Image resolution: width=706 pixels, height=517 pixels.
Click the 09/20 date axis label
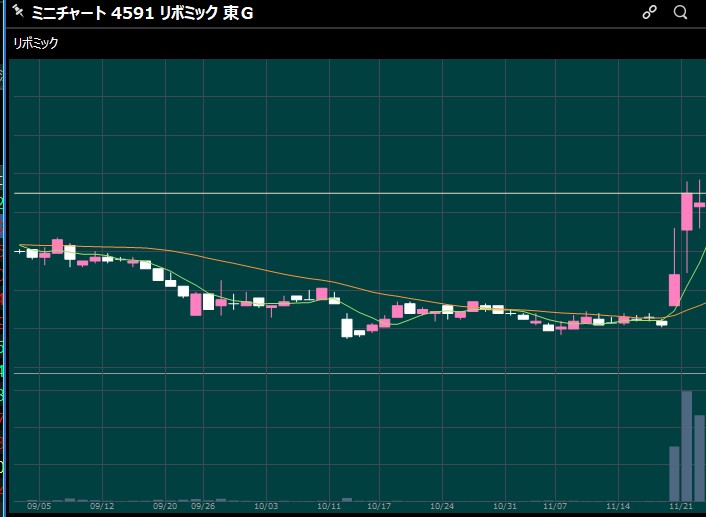tap(165, 506)
